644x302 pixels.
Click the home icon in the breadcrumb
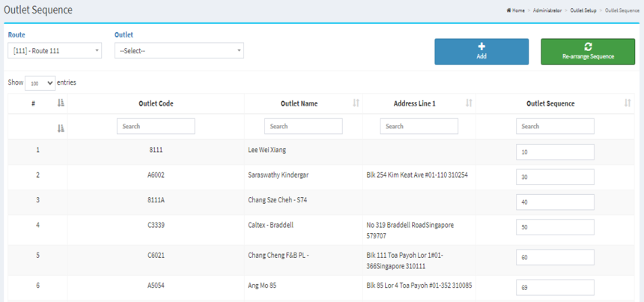coord(509,10)
